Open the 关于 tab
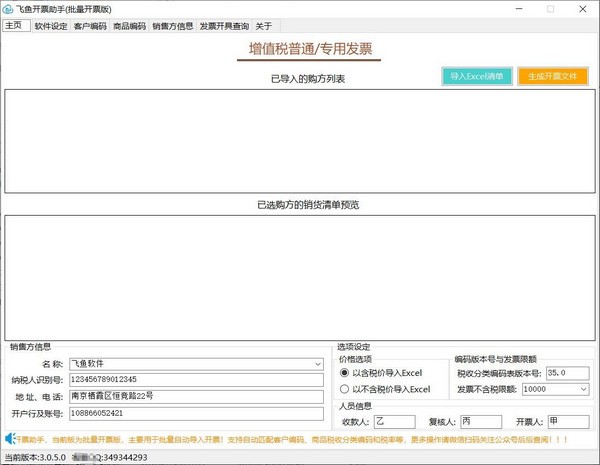The image size is (600, 465). [x=263, y=27]
